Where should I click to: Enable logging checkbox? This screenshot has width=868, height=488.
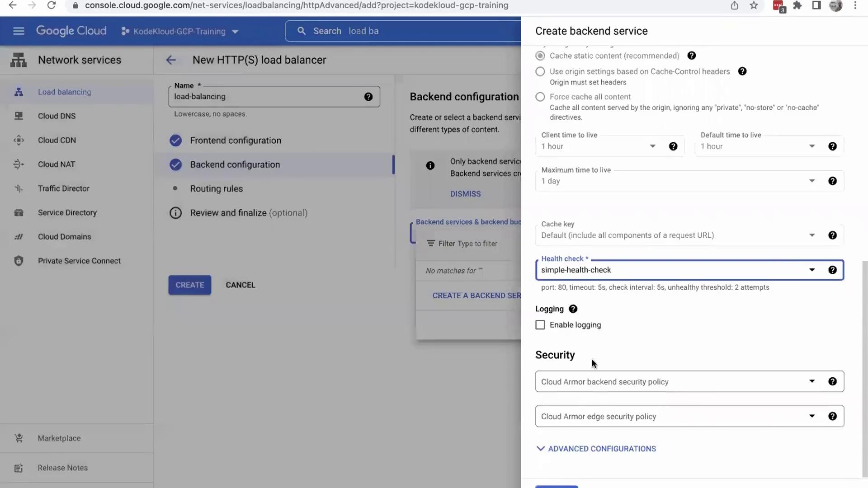(x=540, y=325)
